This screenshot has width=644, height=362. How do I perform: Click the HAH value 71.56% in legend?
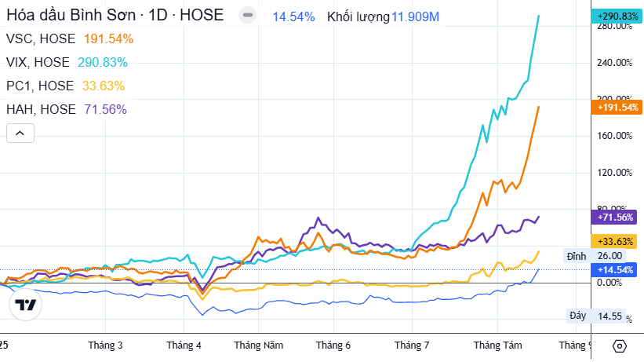106,109
